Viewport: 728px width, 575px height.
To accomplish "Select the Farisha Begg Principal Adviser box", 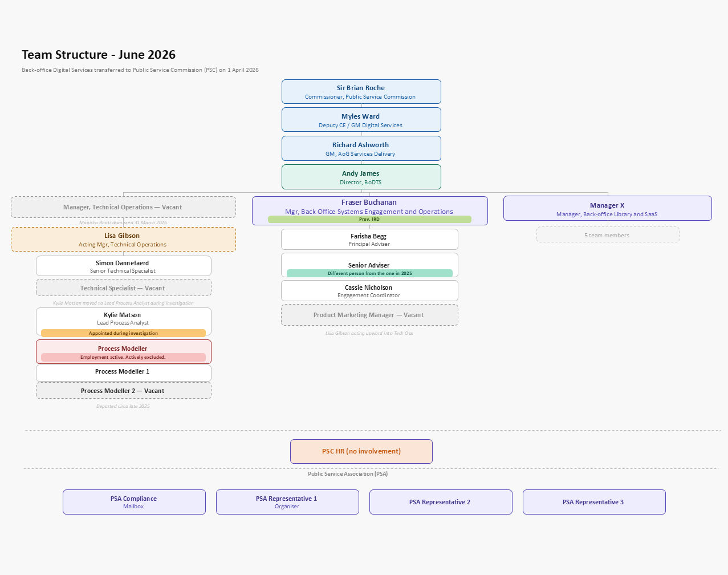I will tap(369, 240).
